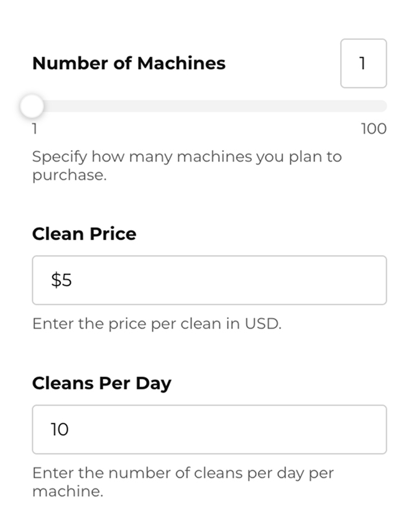Click the slider minimum label '1'
This screenshot has height=532, width=419.
pos(35,129)
